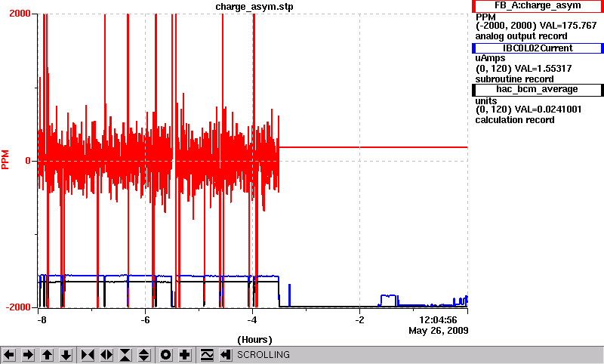Image resolution: width=604 pixels, height=364 pixels.
Task: Expand the vertical scale (up-down triangles icon)
Action: pyautogui.click(x=144, y=355)
